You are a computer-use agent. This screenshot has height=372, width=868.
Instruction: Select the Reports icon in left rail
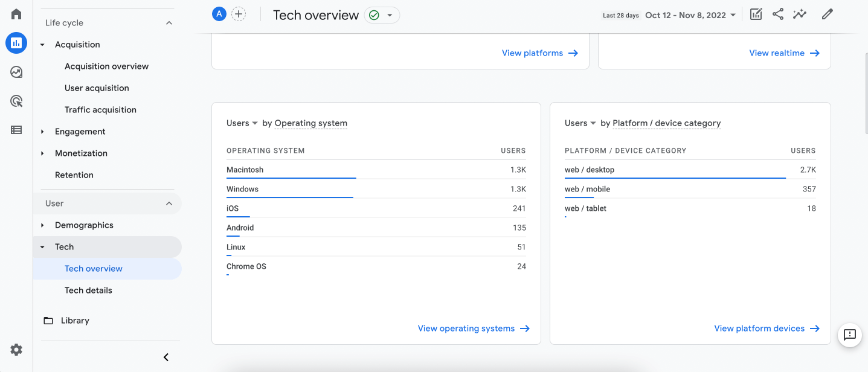(16, 43)
